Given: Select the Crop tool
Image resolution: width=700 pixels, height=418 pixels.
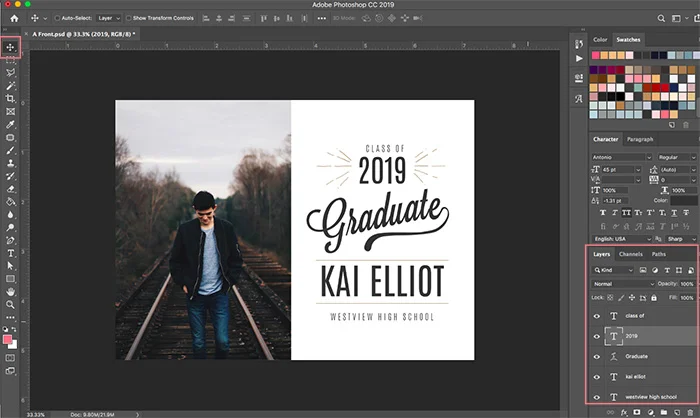Looking at the screenshot, I should coord(10,98).
